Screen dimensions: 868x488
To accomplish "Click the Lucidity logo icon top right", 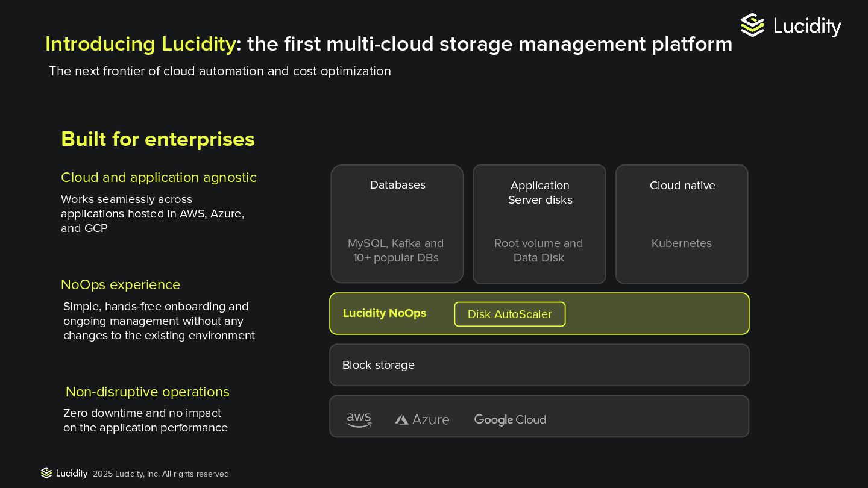I will [x=752, y=25].
